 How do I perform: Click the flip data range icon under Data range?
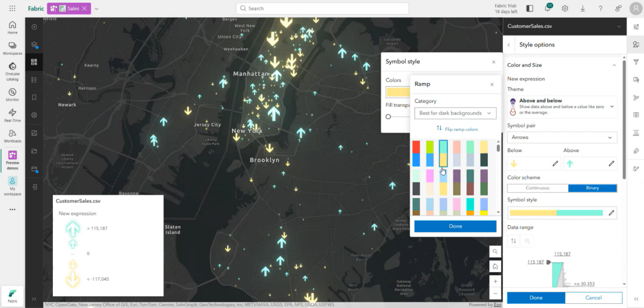(x=513, y=241)
